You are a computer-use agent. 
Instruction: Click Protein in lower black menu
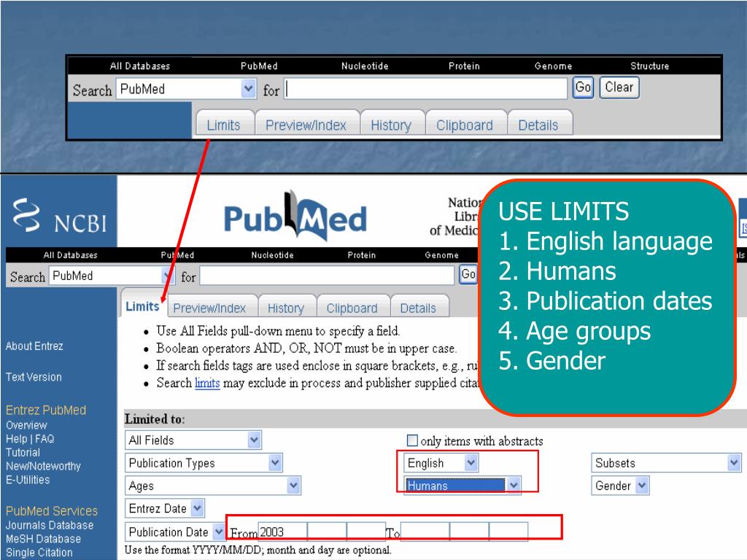362,255
